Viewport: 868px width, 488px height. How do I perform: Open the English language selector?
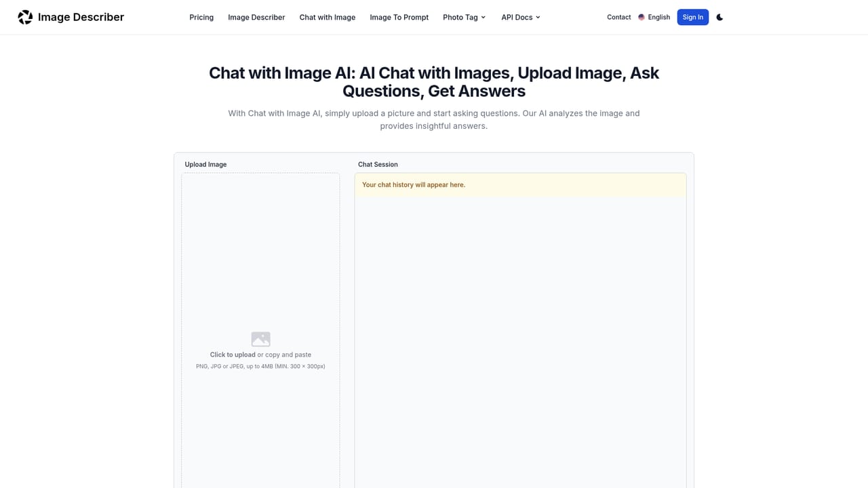[654, 17]
